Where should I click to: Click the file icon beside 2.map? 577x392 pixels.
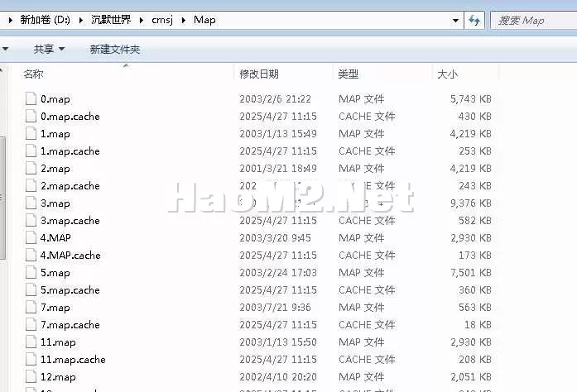coord(31,168)
